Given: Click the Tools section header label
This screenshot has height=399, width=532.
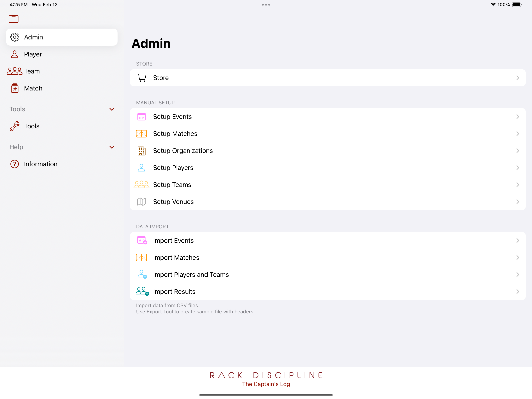Looking at the screenshot, I should coord(17,109).
